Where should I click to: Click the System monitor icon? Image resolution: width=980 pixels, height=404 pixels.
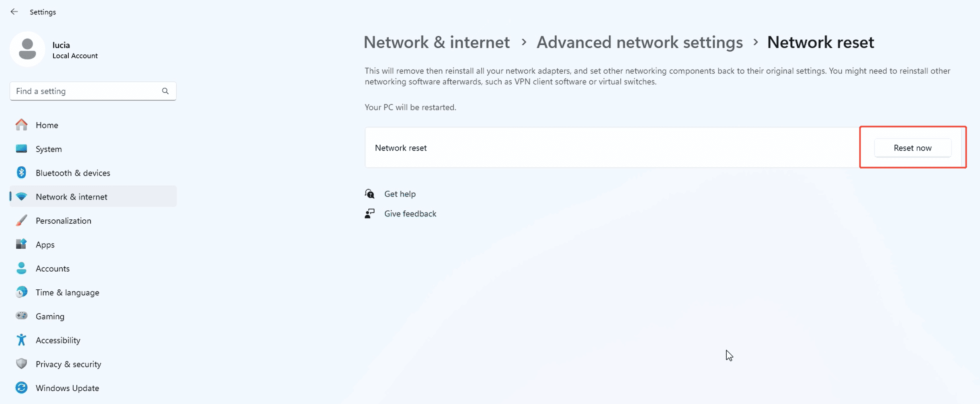(21, 148)
